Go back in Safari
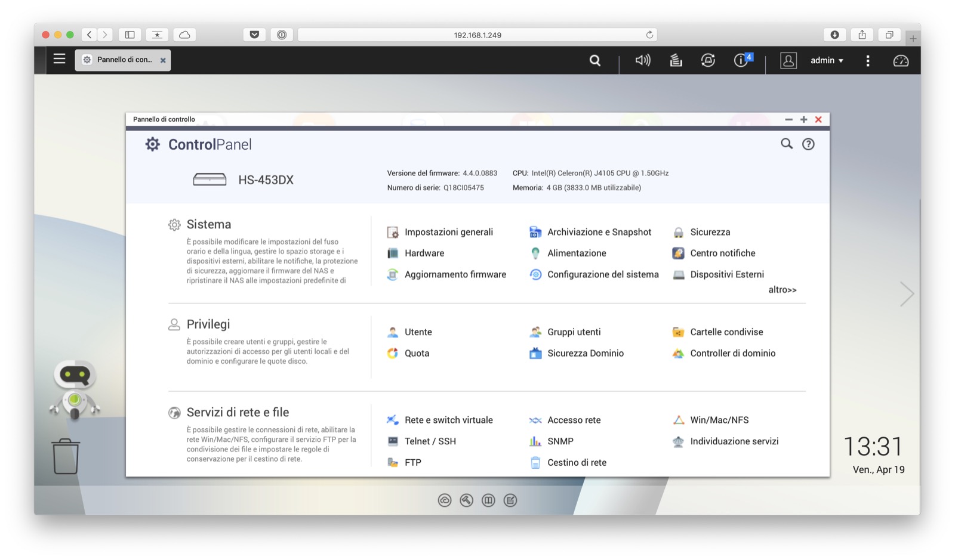955x560 pixels. [89, 35]
